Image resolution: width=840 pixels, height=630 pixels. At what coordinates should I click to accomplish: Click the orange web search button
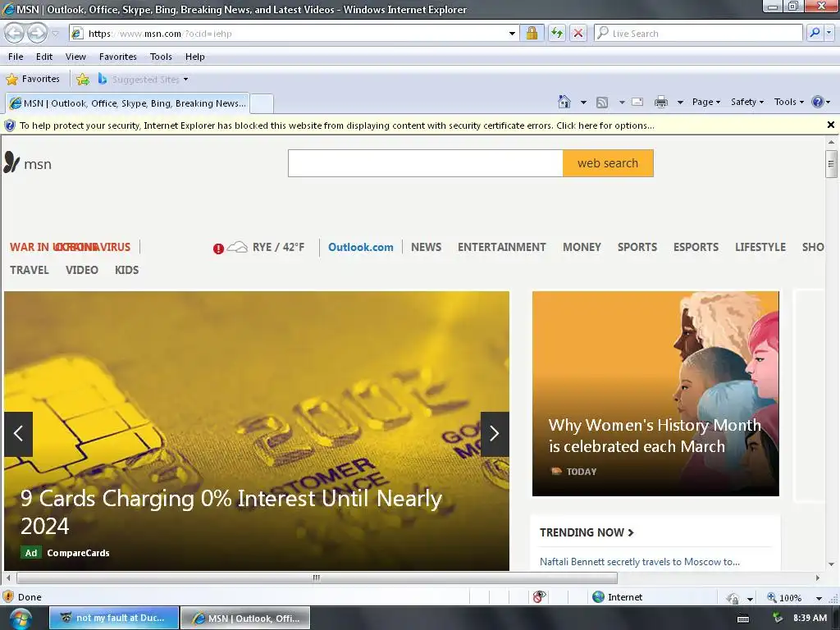click(x=608, y=163)
